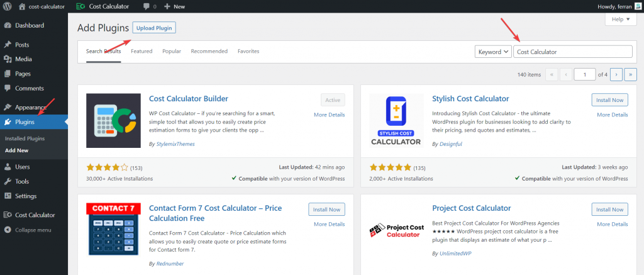Install the Project Cost Calculator plugin

[x=609, y=209]
